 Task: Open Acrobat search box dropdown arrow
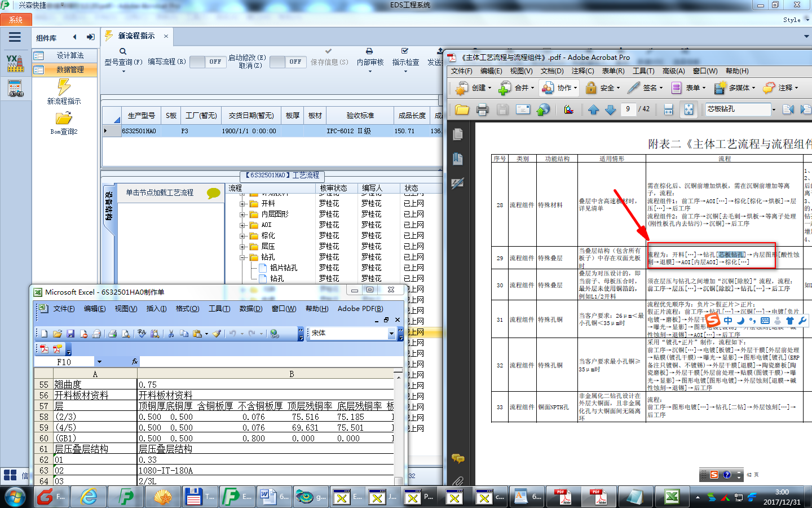(774, 110)
